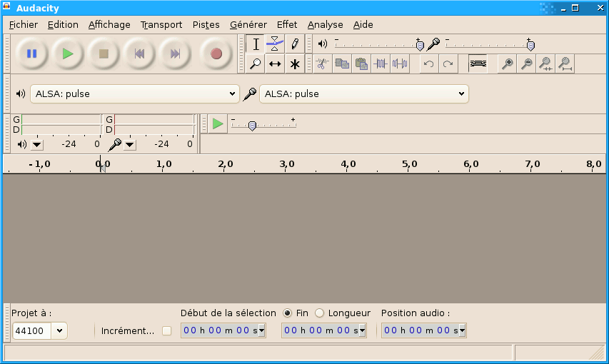Select the Time Shift tool
Image resolution: width=609 pixels, height=364 pixels.
(x=275, y=64)
